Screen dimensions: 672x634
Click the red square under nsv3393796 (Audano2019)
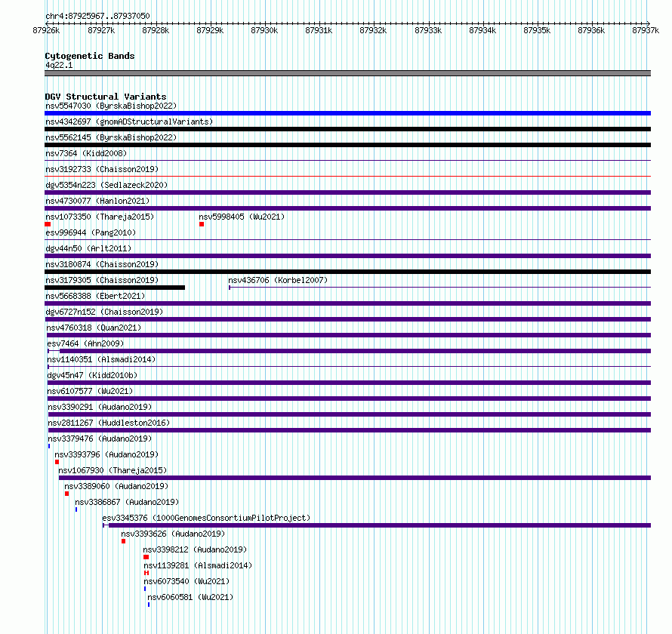click(57, 462)
